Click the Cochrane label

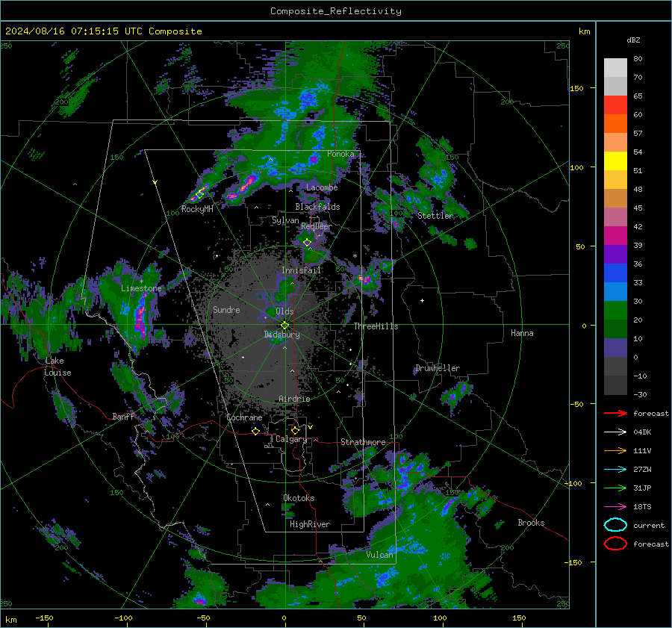click(244, 417)
